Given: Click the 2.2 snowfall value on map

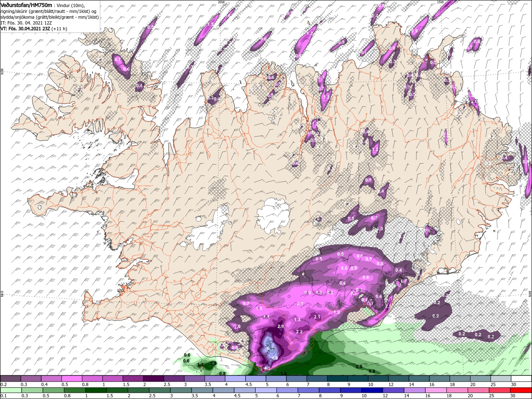Looking at the screenshot, I should [x=299, y=332].
